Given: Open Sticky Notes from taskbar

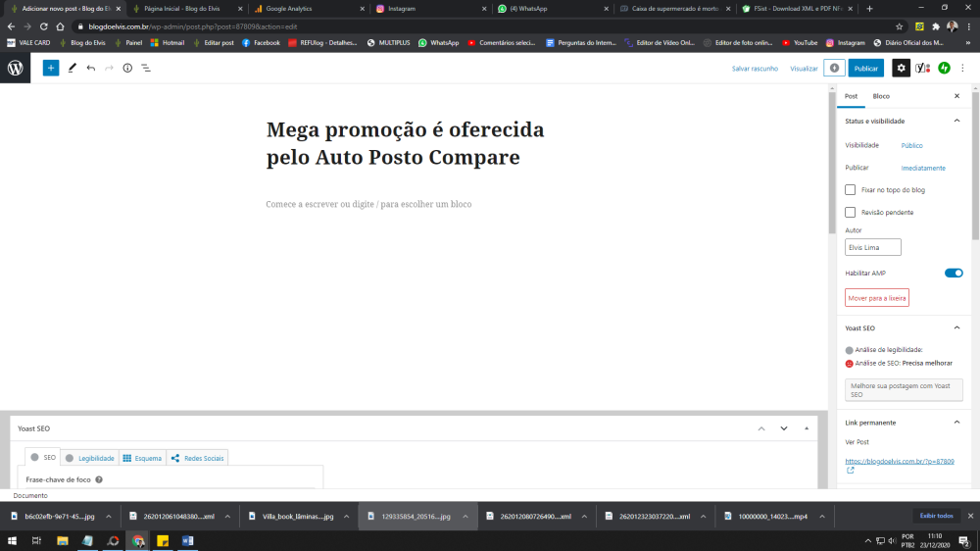Looking at the screenshot, I should click(x=163, y=541).
